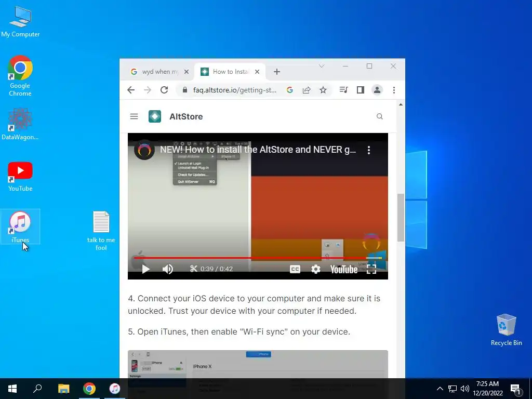Viewport: 532px width, 399px height.
Task: Switch to Chrome in the taskbar
Action: click(x=89, y=389)
